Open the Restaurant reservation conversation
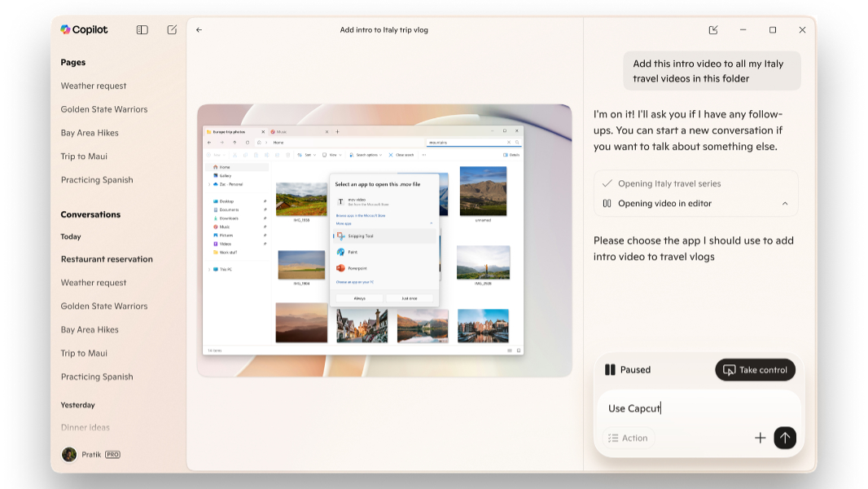The image size is (868, 489). [x=107, y=259]
